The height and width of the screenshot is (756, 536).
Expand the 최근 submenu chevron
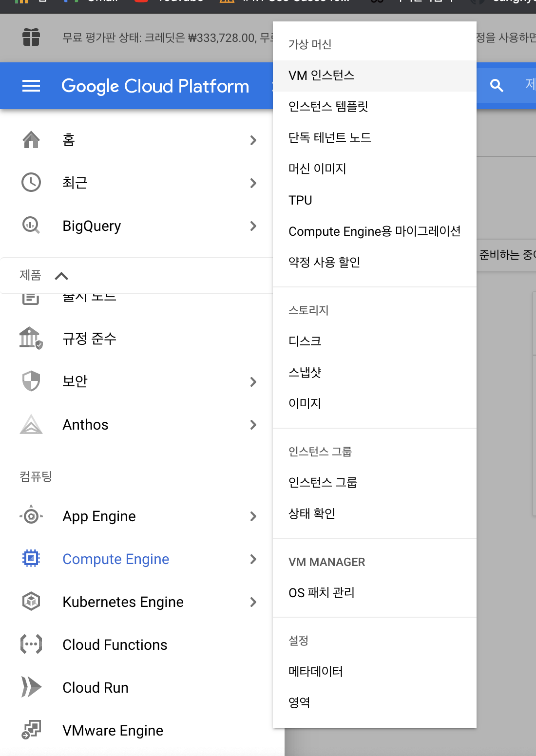pyautogui.click(x=253, y=183)
